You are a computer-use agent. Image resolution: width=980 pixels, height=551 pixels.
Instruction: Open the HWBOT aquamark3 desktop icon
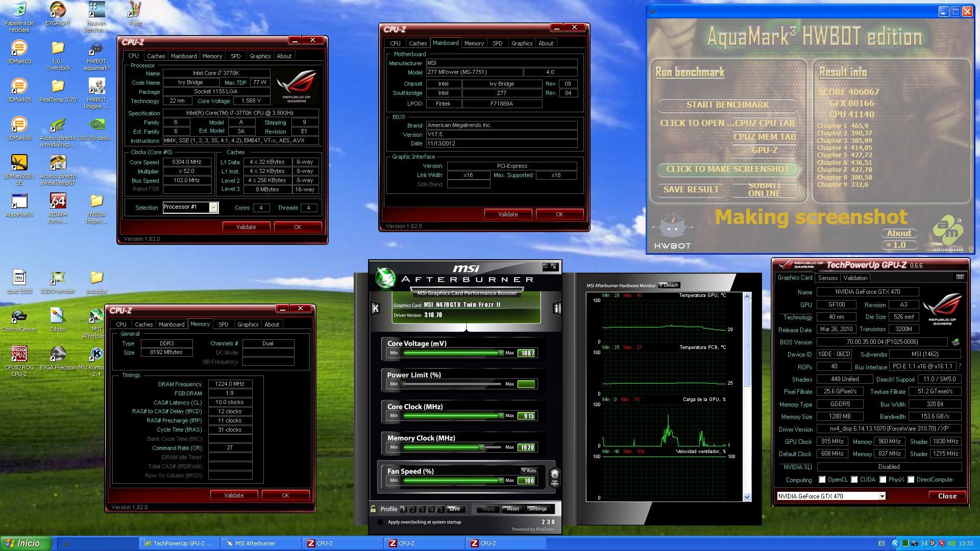[96, 55]
